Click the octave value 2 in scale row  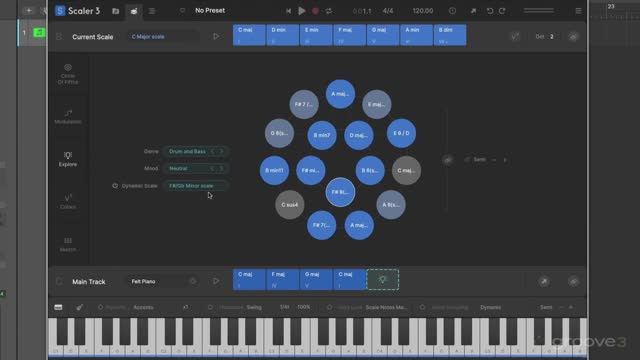click(551, 37)
